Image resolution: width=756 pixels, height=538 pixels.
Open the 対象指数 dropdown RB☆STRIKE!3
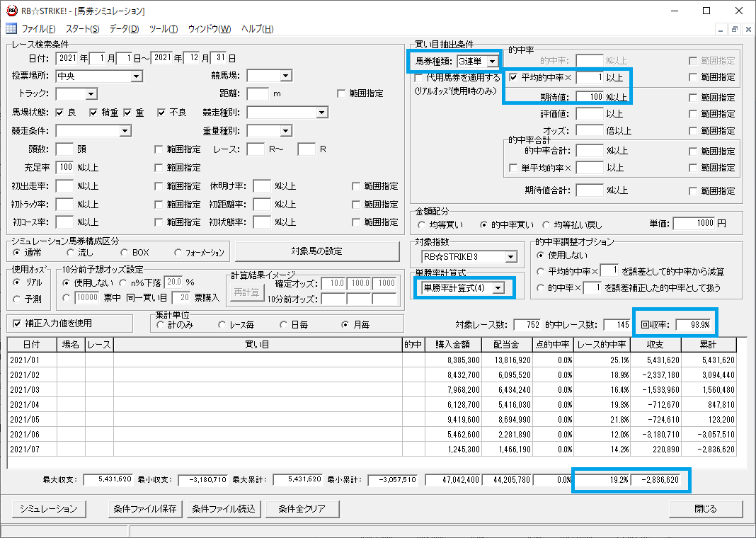[x=511, y=257]
